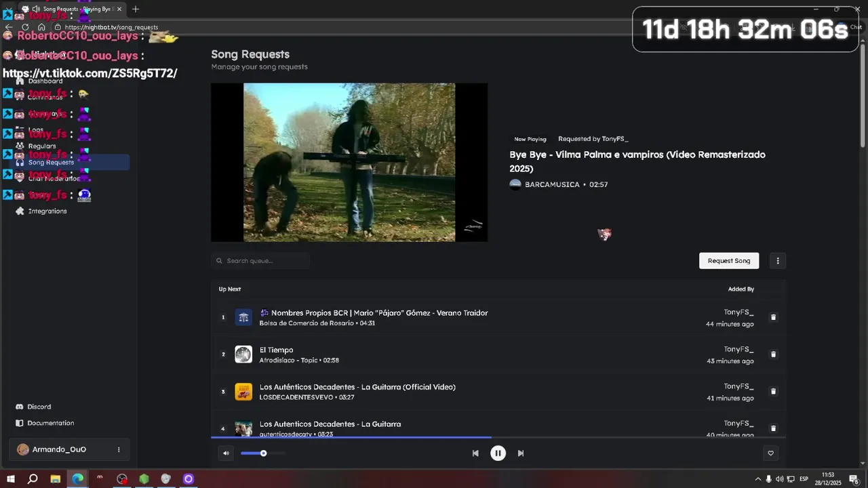This screenshot has width=868, height=488.
Task: Show hidden system tray icons
Action: (758, 479)
